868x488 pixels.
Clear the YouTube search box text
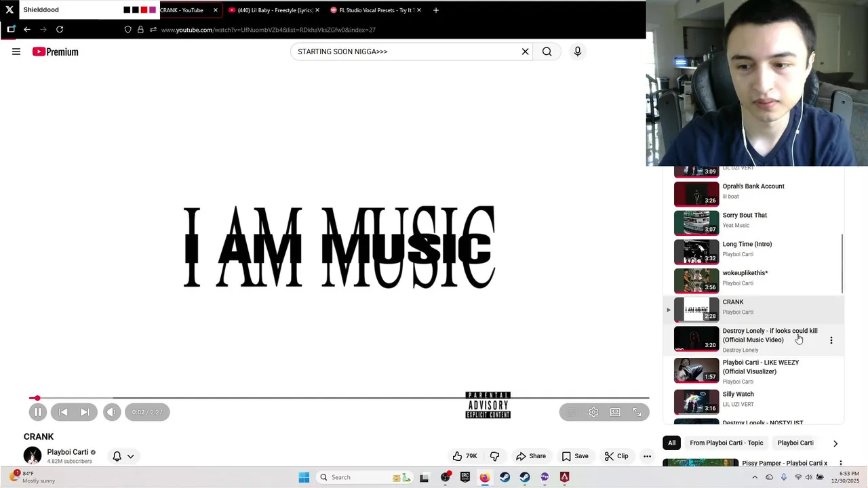(525, 52)
